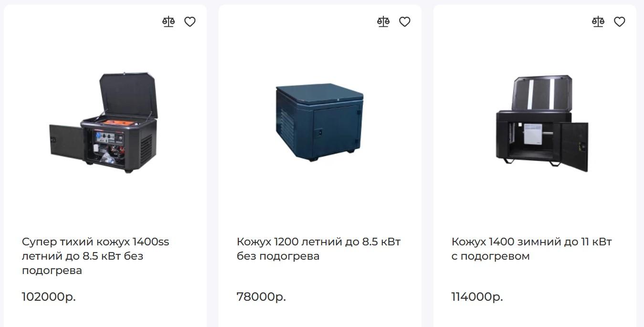This screenshot has height=327, width=644.
Task: Heart the Кожух 1400 зимний enclosure
Action: (620, 22)
